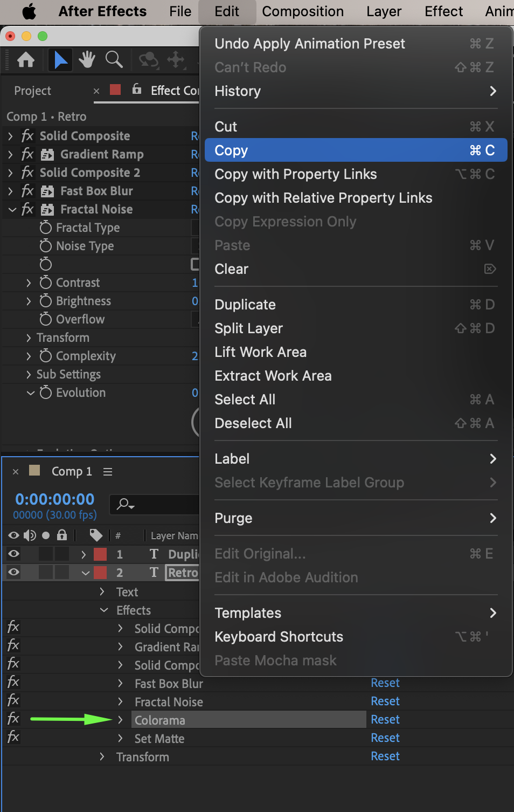
Task: Click red label swatch of layer 1
Action: [100, 554]
